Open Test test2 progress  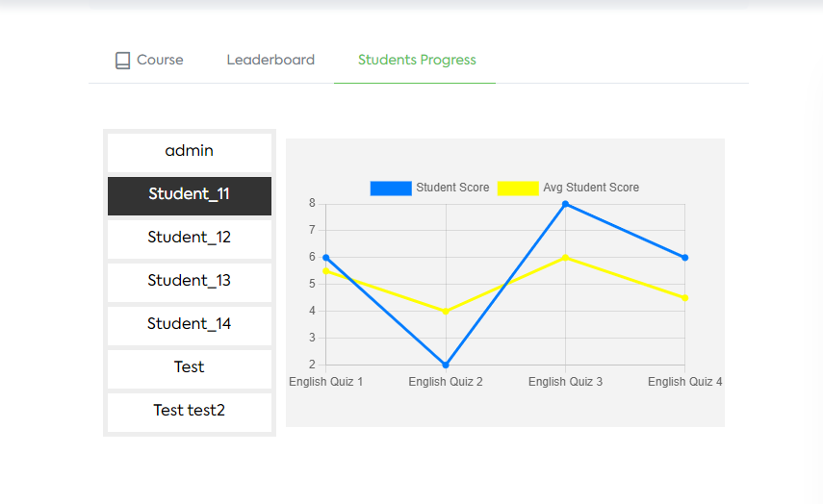190,413
